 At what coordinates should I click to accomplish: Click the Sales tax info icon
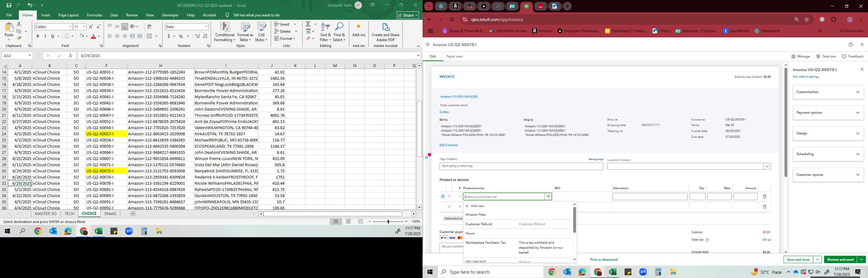[707, 240]
